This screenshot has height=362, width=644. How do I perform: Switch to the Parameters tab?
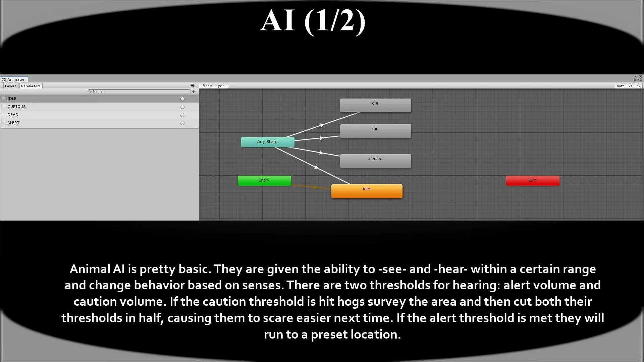[30, 86]
